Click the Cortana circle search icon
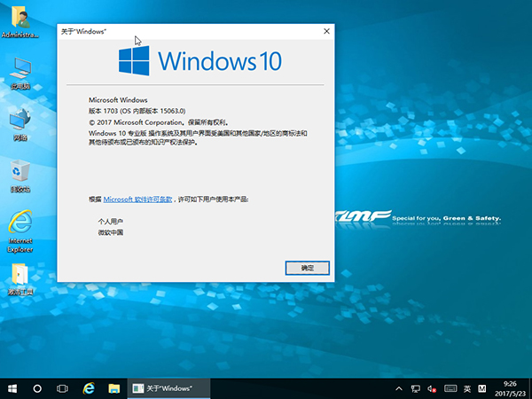 point(38,388)
